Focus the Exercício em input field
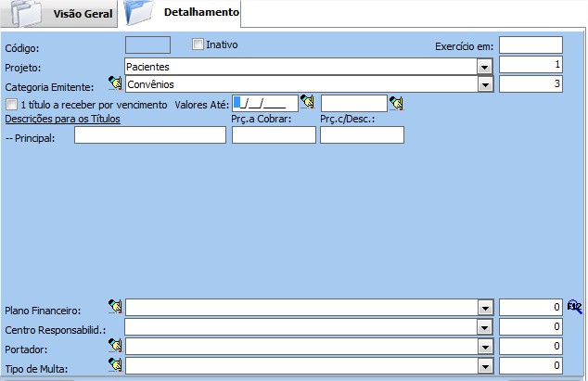 (x=530, y=45)
